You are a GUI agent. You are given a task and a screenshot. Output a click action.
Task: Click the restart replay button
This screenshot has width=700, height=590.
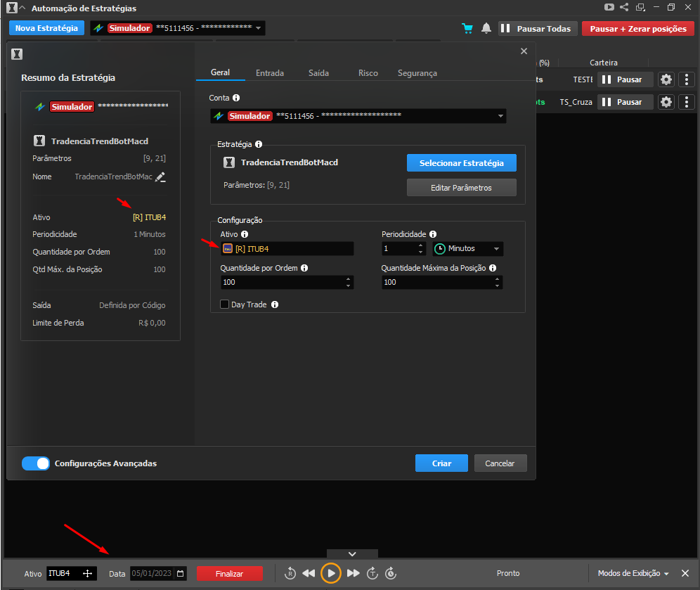click(290, 573)
